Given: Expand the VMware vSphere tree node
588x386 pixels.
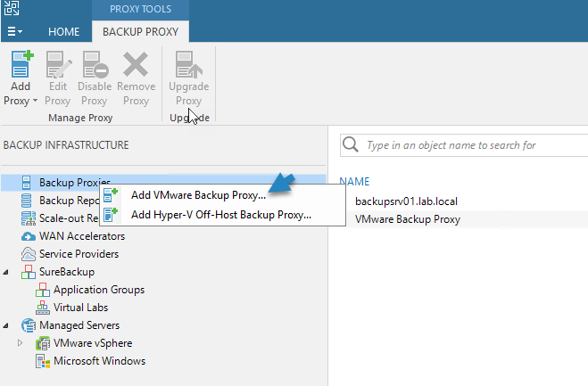Looking at the screenshot, I should click(x=20, y=343).
